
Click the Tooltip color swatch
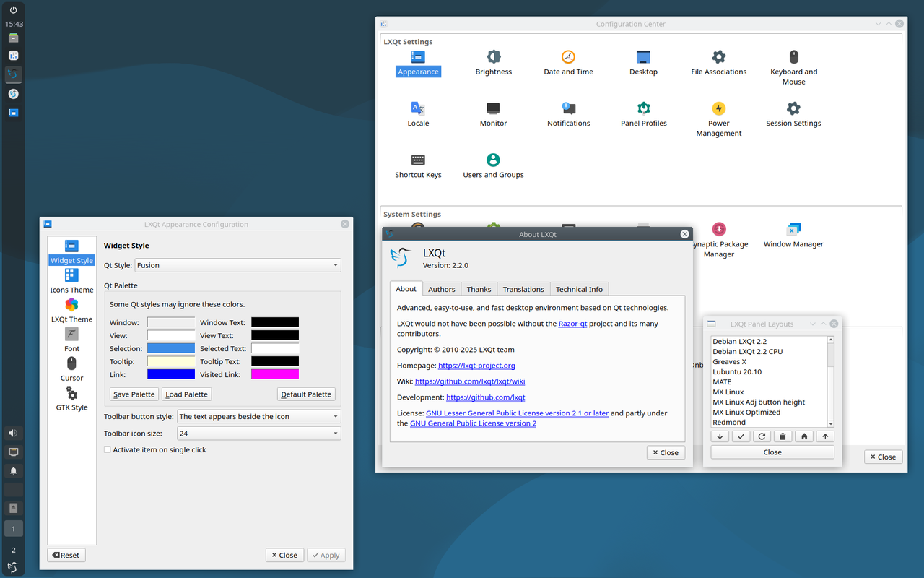pos(171,361)
